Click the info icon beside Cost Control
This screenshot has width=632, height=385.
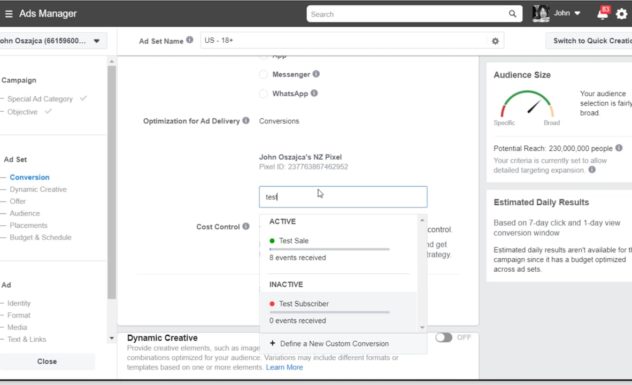click(x=245, y=226)
